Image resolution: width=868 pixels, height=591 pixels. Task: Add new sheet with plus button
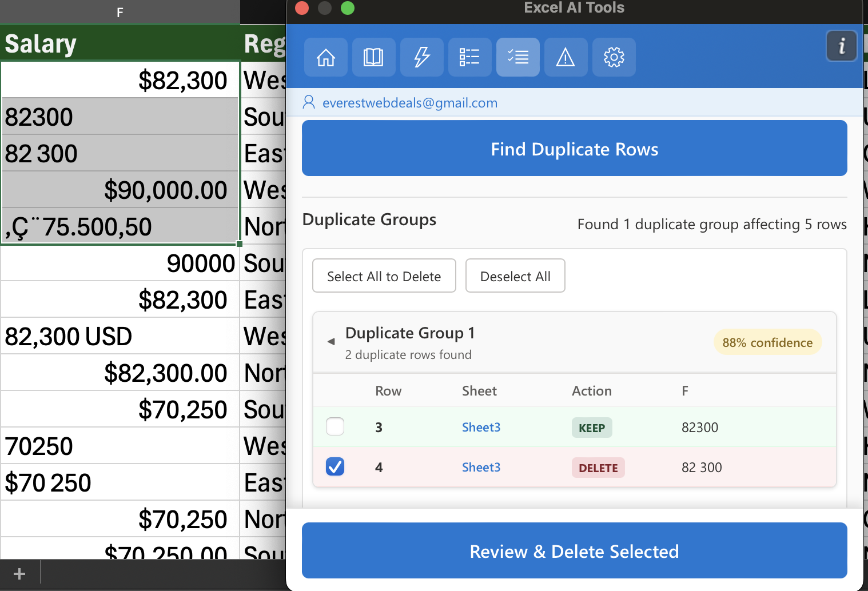tap(19, 573)
